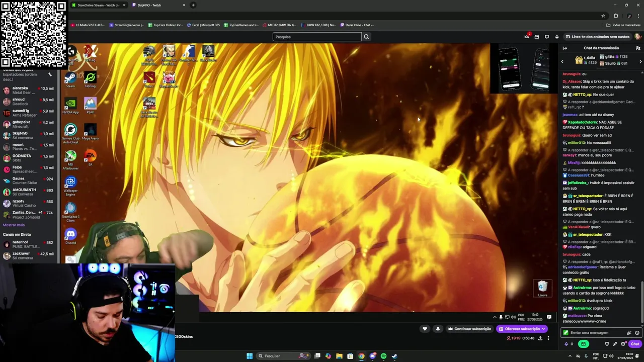Open the channel points reward button
Image resolution: width=644 pixels, height=362 pixels.
(583, 344)
